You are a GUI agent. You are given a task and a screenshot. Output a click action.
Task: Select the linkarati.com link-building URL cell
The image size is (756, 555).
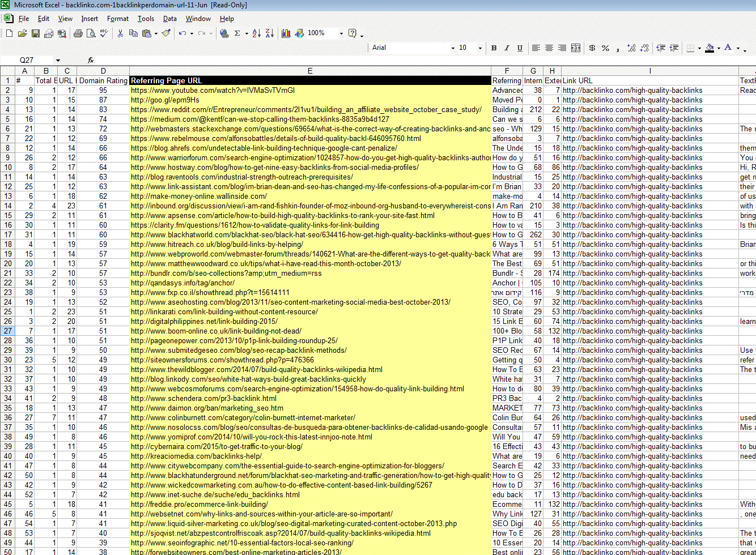[x=311, y=312]
